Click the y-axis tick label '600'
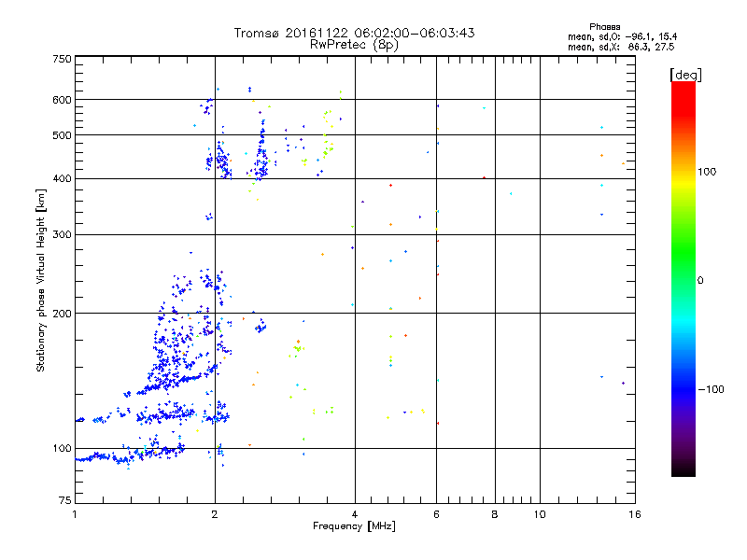This screenshot has width=747, height=560. 62,100
